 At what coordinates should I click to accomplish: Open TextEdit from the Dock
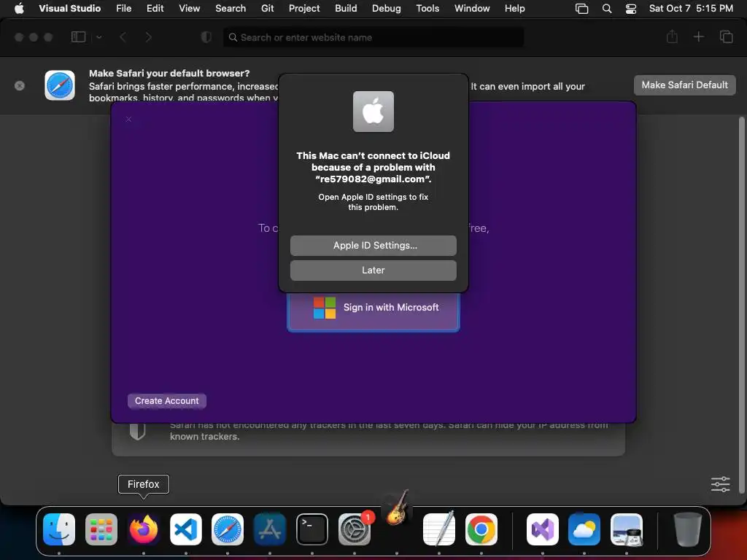click(x=438, y=529)
